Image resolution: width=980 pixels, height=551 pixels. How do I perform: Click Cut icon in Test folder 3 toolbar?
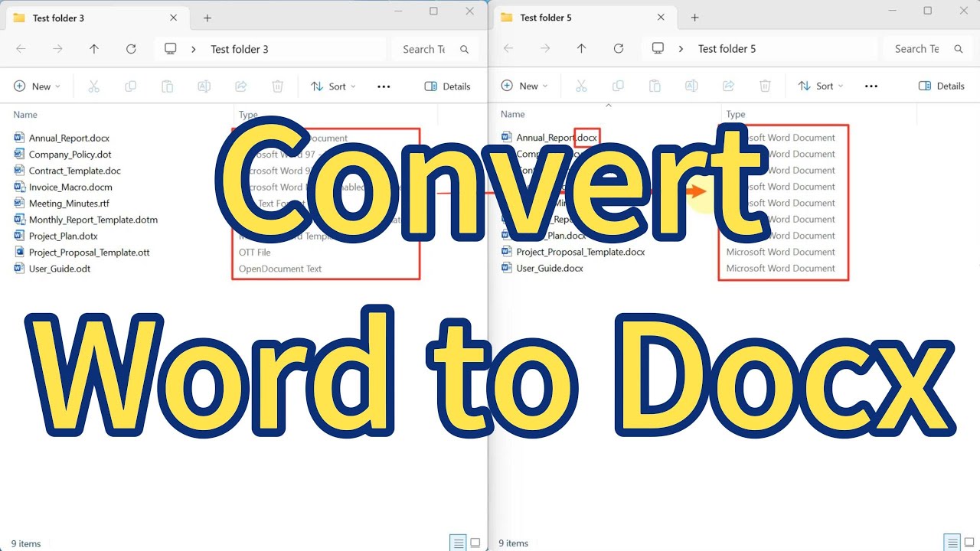coord(94,86)
